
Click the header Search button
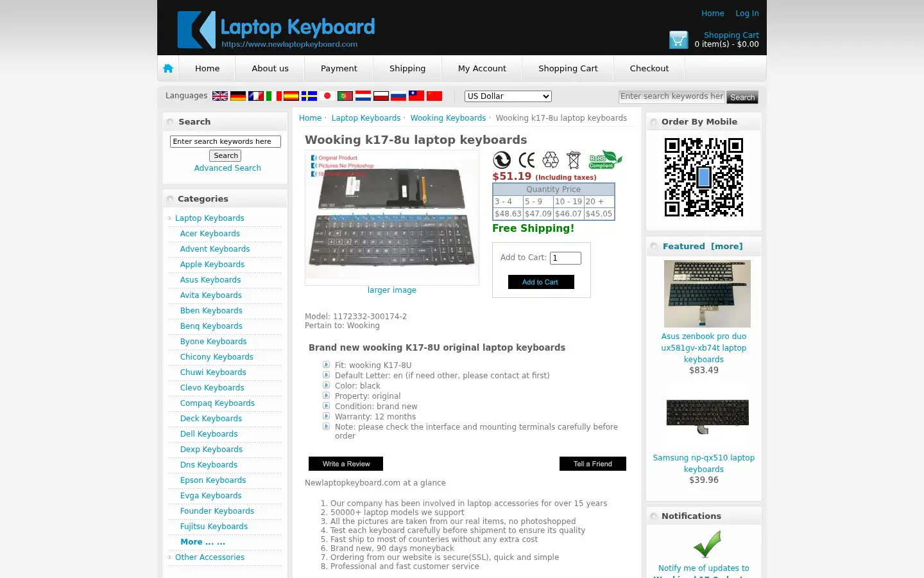742,97
